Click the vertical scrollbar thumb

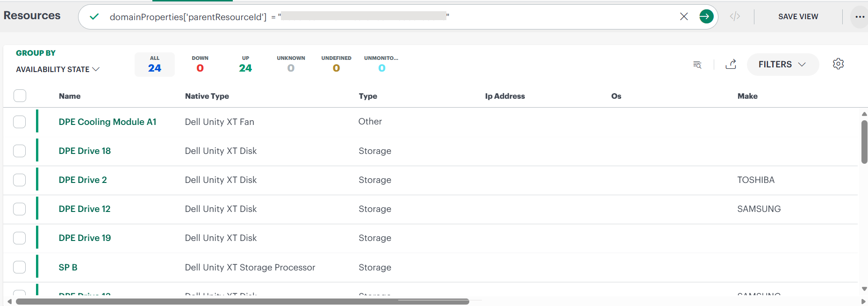tap(864, 142)
